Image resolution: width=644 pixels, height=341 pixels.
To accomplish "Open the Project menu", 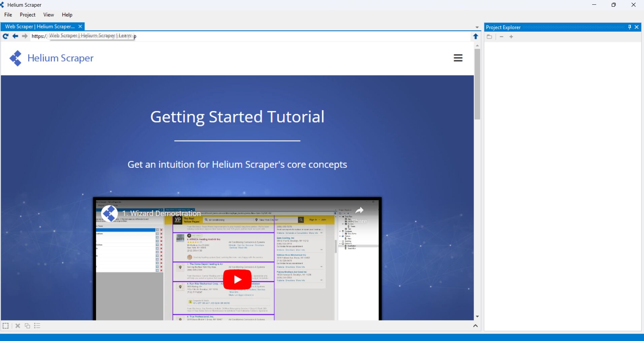I will [x=28, y=15].
